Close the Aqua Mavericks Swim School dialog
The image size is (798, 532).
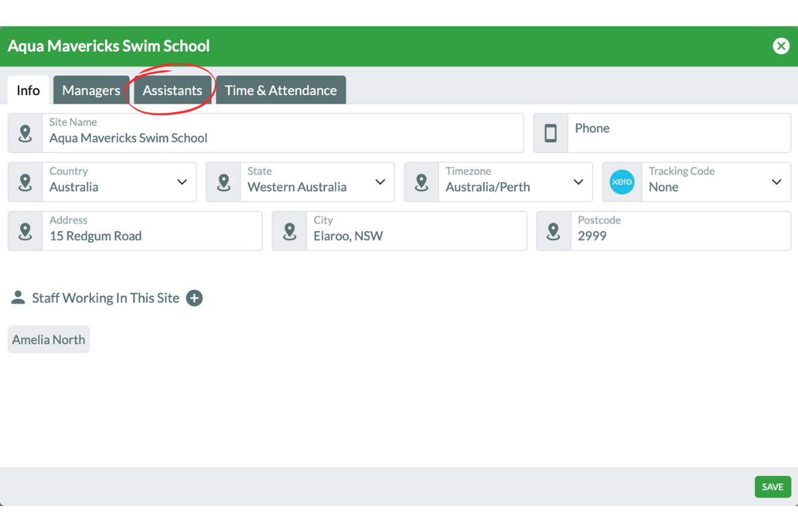780,46
